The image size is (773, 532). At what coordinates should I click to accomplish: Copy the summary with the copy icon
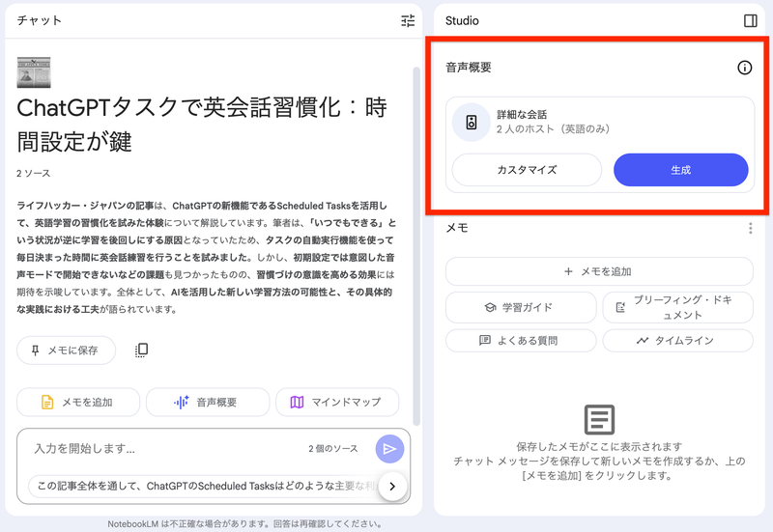[x=141, y=350]
